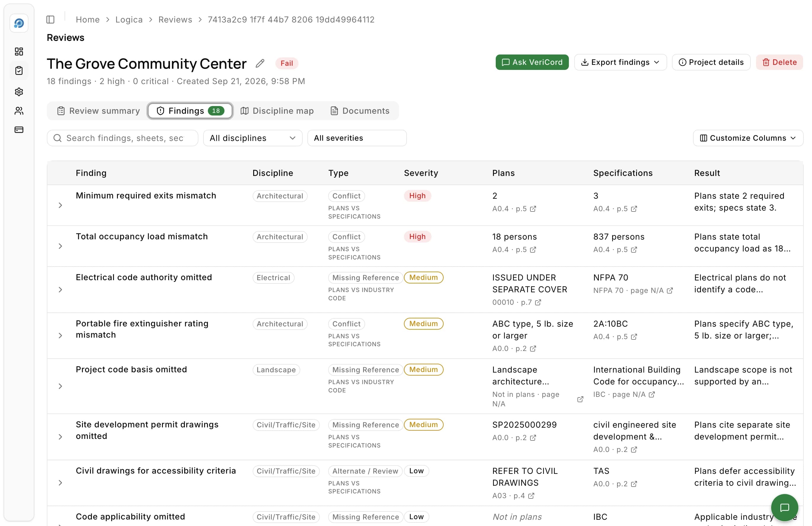Viewport: 812px width, 526px height.
Task: Expand the Electrical code authority omitted row
Action: pos(60,290)
